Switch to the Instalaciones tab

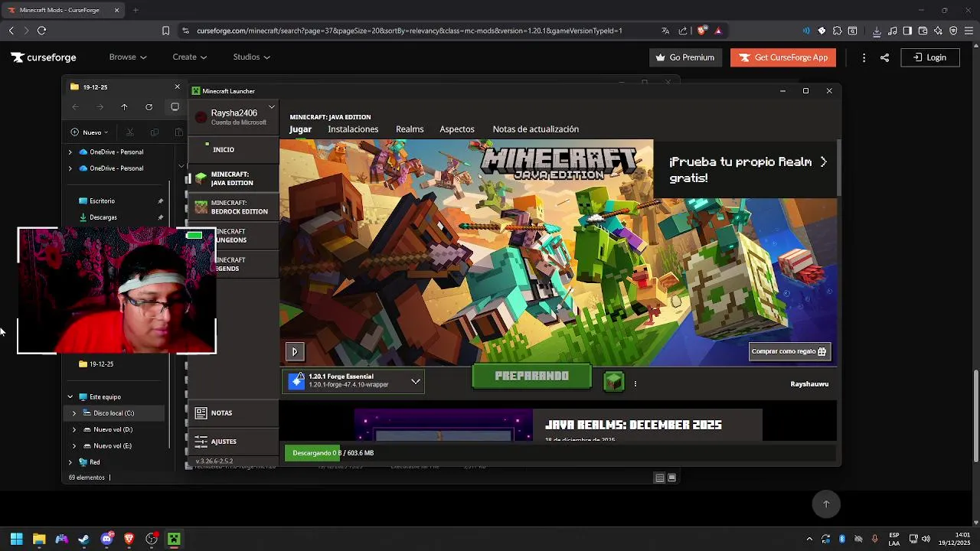click(x=353, y=129)
